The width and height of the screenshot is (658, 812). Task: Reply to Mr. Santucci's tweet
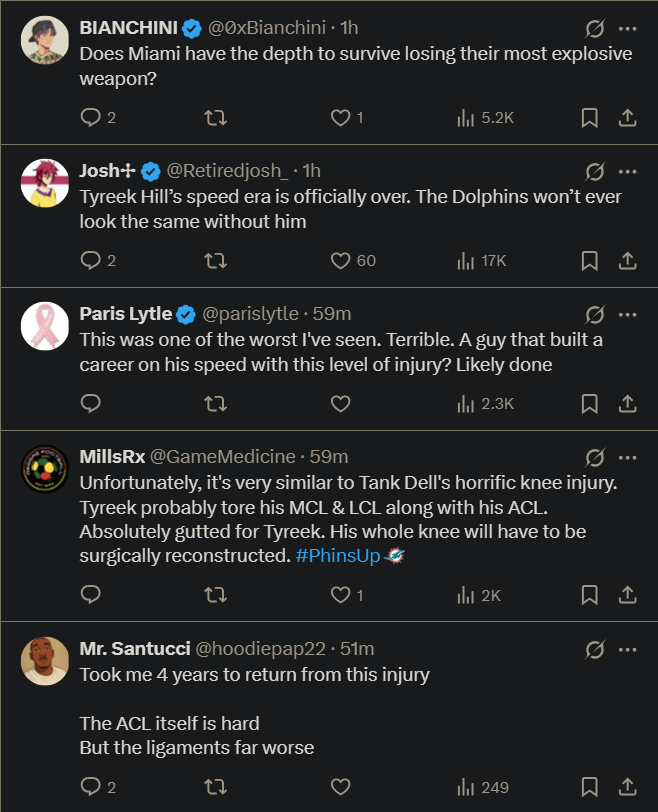90,786
